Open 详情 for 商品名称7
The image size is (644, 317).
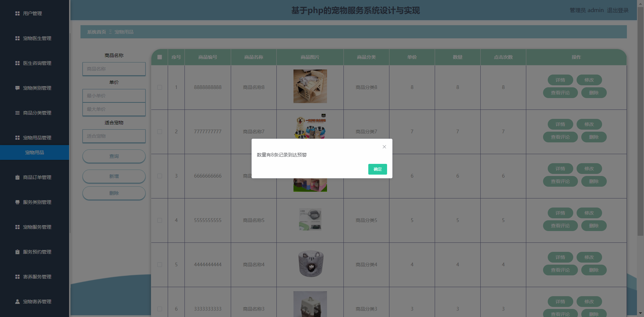point(560,124)
